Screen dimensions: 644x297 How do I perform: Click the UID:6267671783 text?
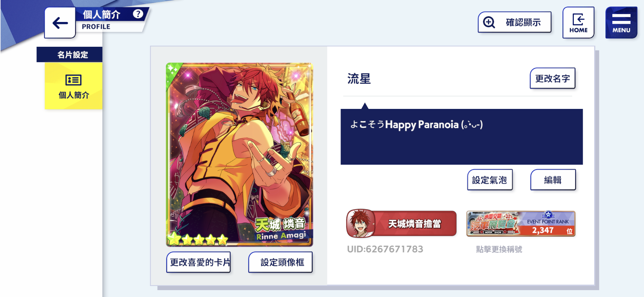click(x=385, y=249)
